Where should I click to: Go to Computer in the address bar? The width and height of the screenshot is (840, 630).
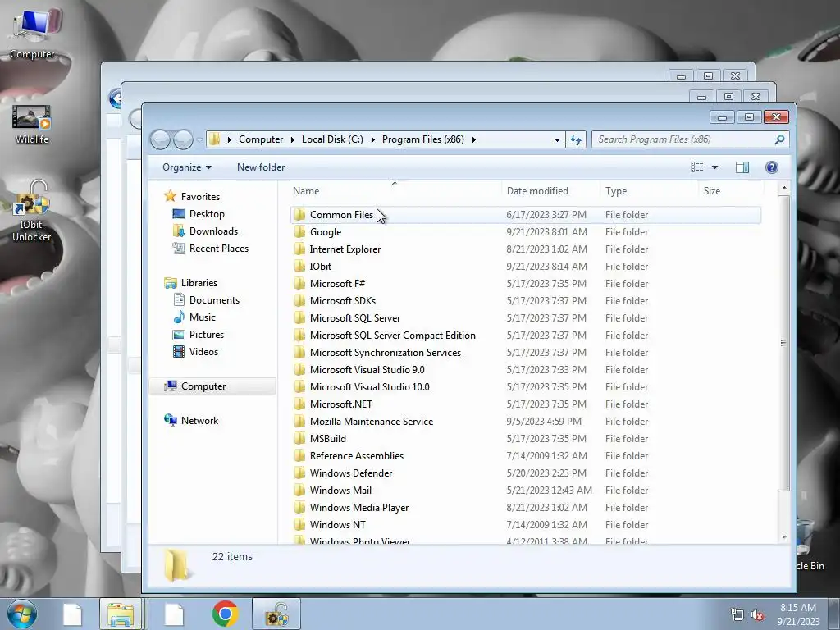pyautogui.click(x=261, y=139)
